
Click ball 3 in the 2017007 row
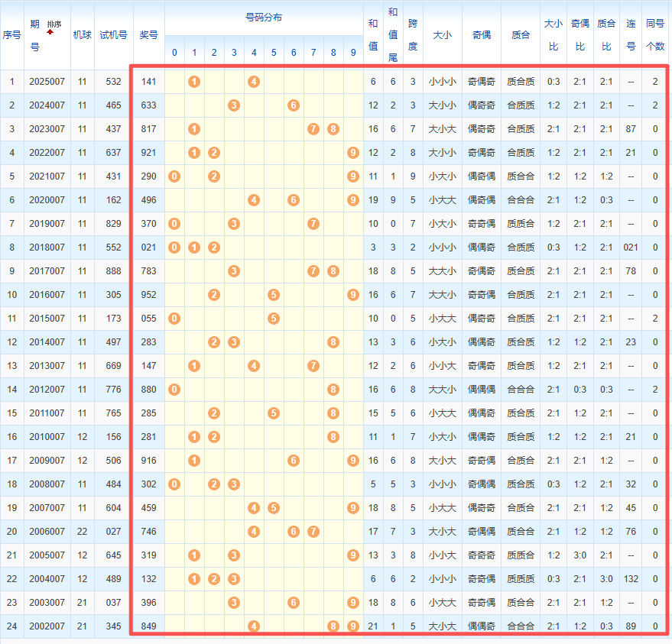pyautogui.click(x=234, y=271)
